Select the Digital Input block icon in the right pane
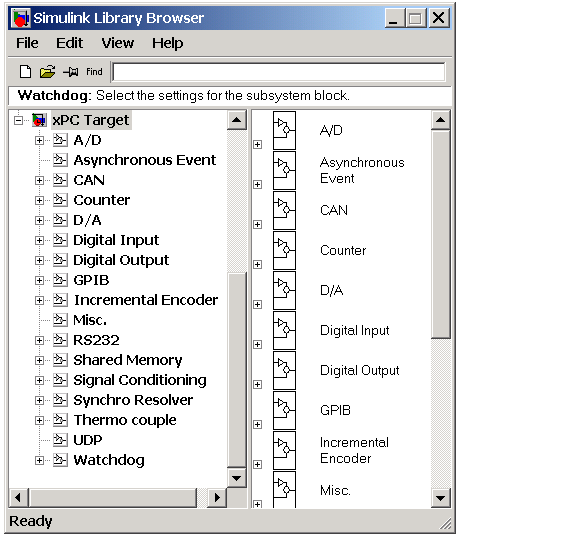This screenshot has height=537, width=580. [284, 330]
